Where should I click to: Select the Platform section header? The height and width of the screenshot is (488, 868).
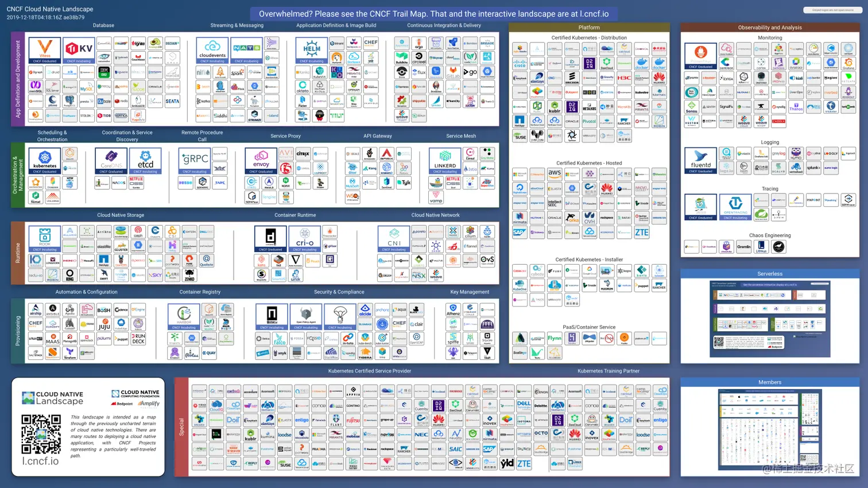[x=589, y=27]
